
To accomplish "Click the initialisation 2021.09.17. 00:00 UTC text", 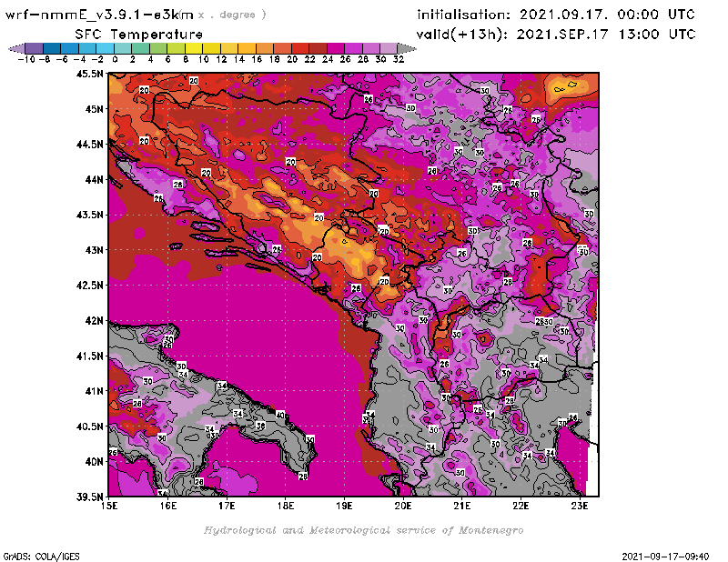I will pos(556,15).
